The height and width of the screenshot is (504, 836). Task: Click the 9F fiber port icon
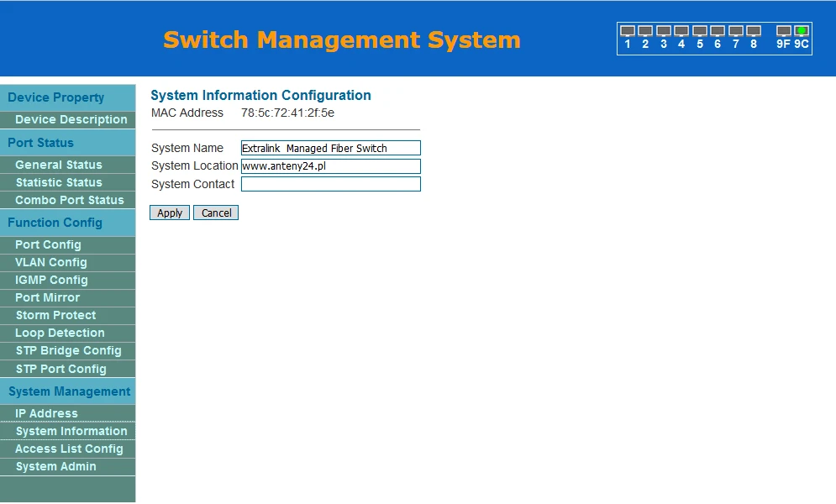tap(783, 31)
